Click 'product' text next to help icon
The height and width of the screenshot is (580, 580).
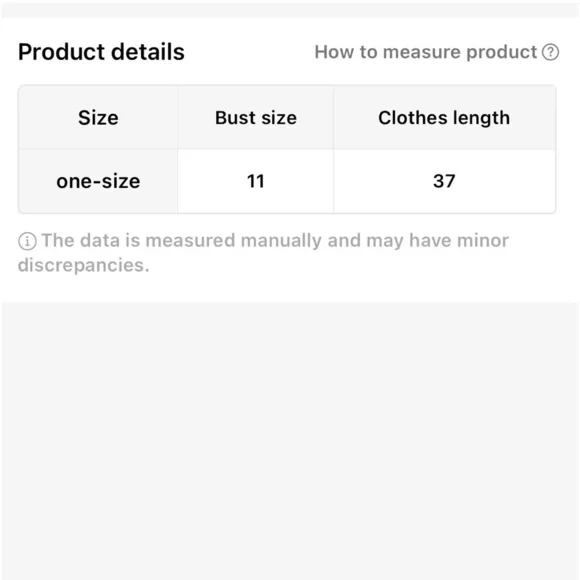(501, 53)
